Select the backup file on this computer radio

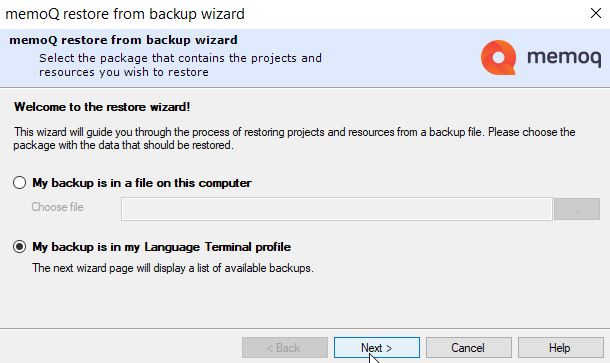point(19,183)
